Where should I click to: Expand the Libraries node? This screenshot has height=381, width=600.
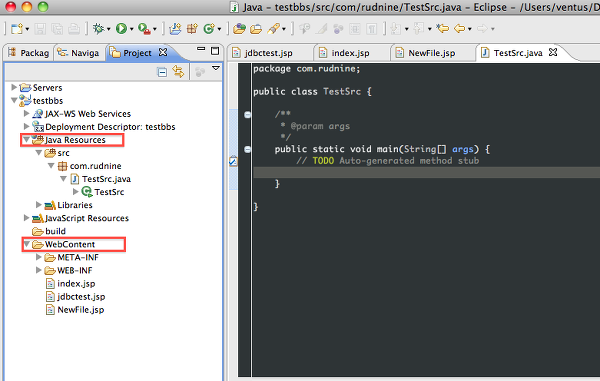(39, 205)
